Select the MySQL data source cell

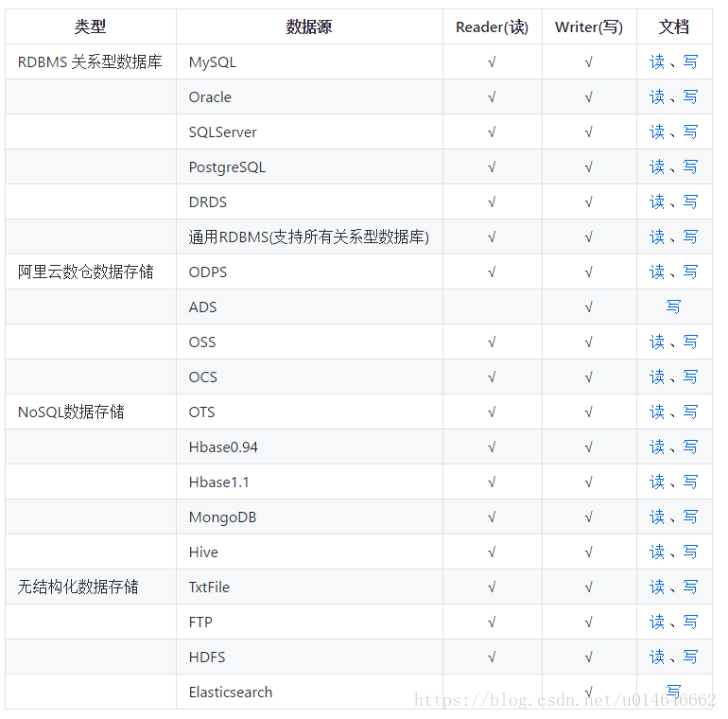pos(309,61)
